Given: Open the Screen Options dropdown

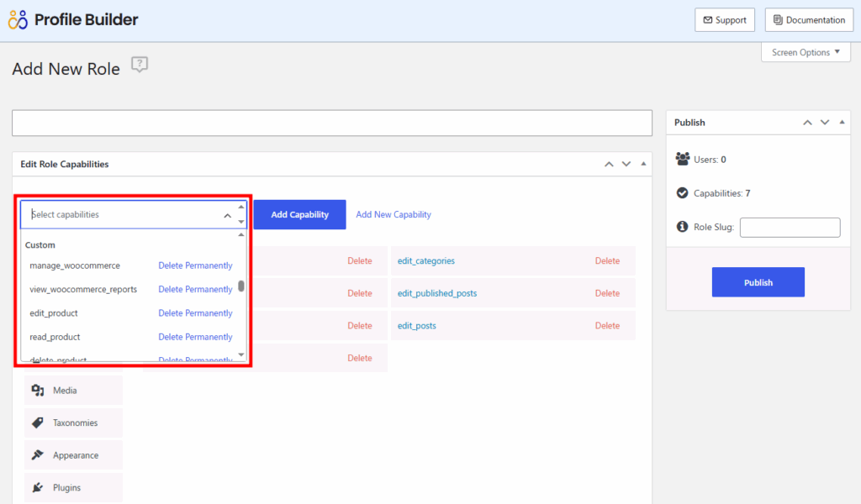Looking at the screenshot, I should 806,52.
